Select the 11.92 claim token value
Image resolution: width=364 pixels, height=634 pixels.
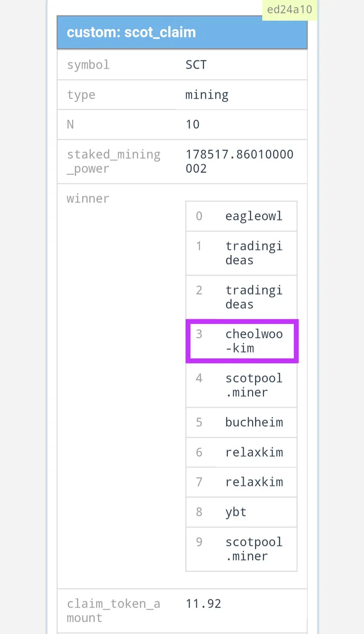(x=204, y=603)
